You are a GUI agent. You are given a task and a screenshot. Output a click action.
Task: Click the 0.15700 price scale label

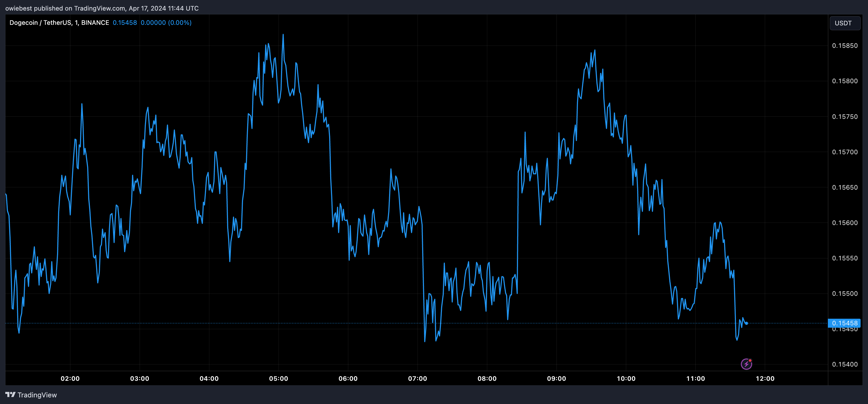pos(845,152)
